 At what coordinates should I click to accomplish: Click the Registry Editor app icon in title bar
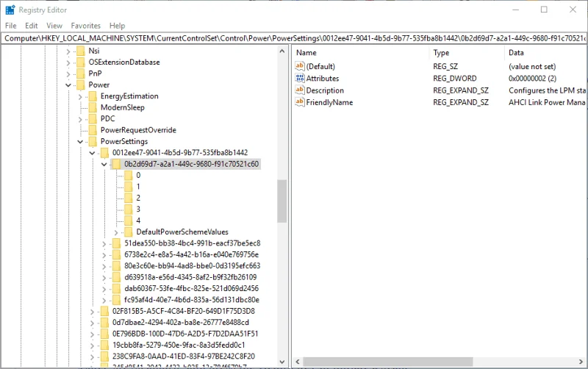pyautogui.click(x=10, y=10)
